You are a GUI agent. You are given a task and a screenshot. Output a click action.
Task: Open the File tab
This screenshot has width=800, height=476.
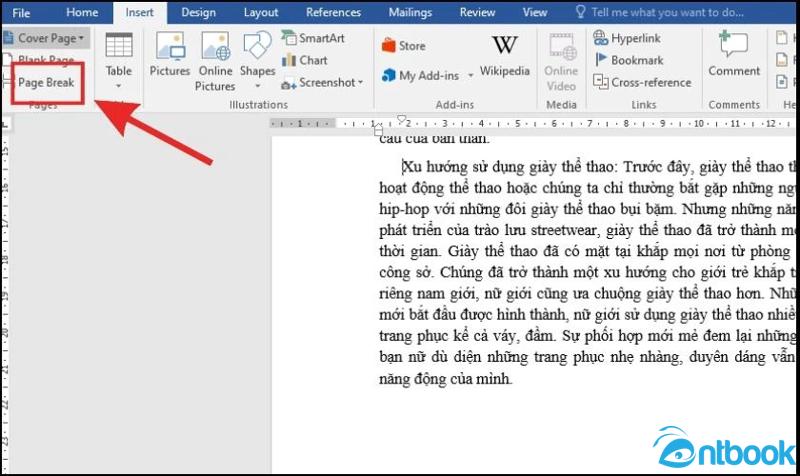[21, 13]
